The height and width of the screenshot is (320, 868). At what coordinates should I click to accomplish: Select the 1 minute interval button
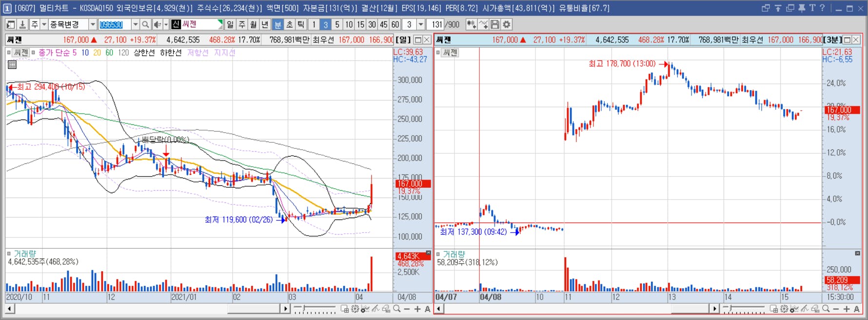[314, 24]
